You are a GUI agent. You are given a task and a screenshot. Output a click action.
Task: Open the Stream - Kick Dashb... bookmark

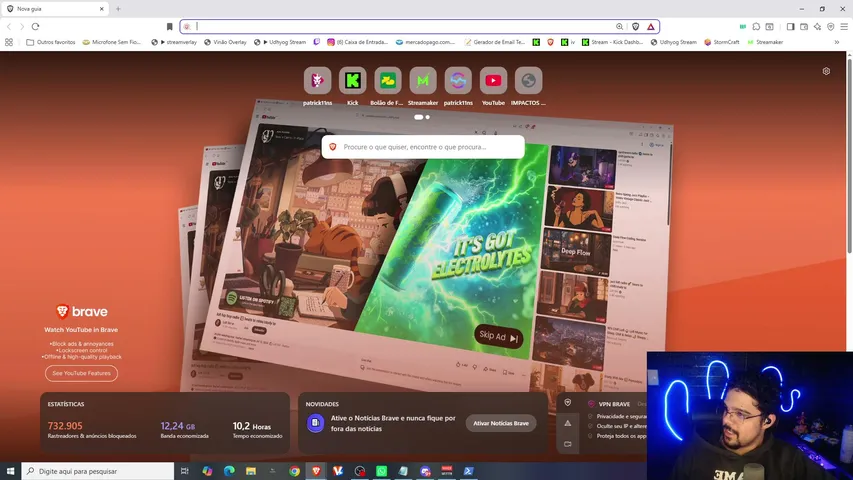613,42
